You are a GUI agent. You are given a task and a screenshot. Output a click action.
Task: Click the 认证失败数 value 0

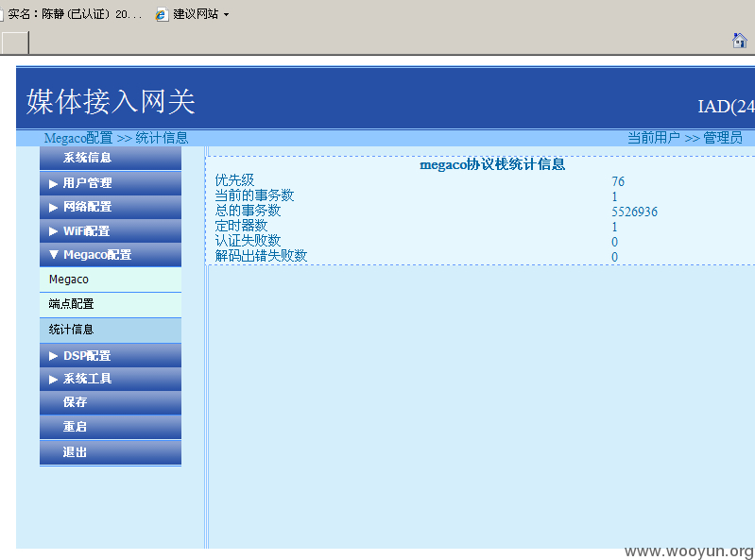pos(615,242)
